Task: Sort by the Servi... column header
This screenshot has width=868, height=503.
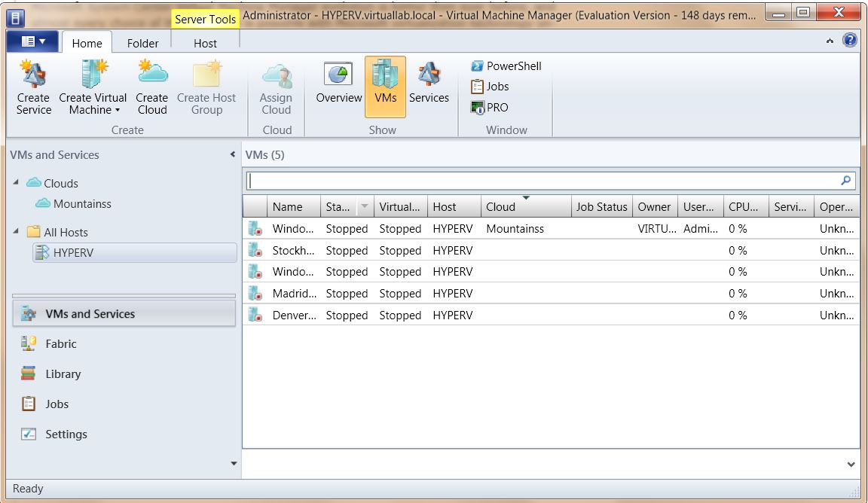Action: click(x=791, y=206)
